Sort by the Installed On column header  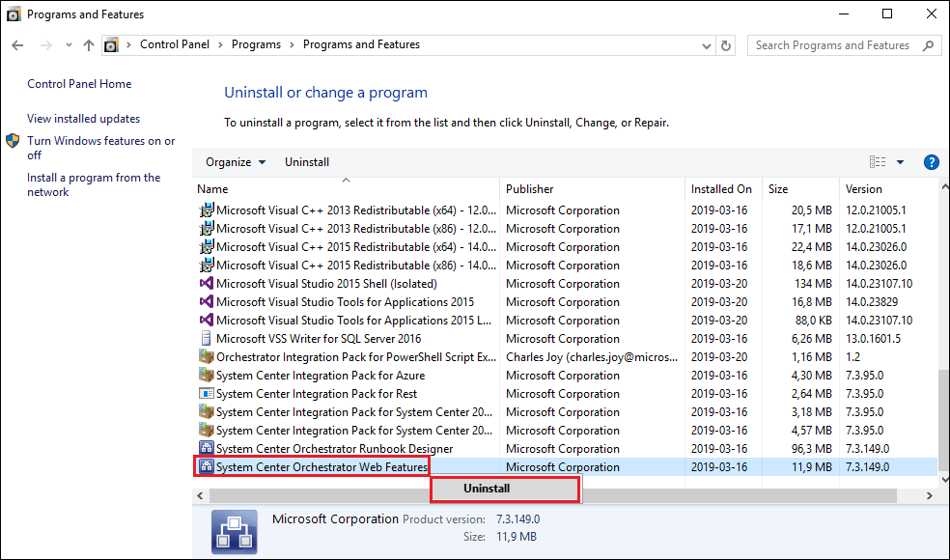pyautogui.click(x=723, y=189)
